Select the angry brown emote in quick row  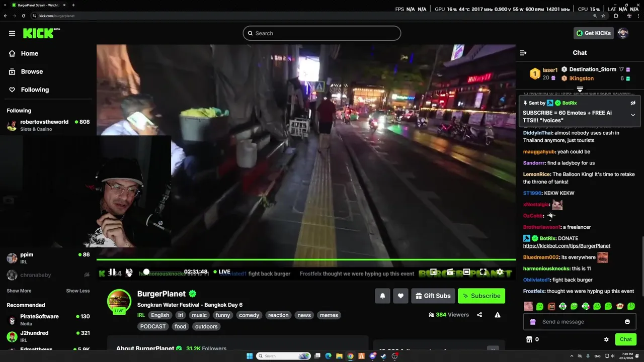(x=551, y=306)
